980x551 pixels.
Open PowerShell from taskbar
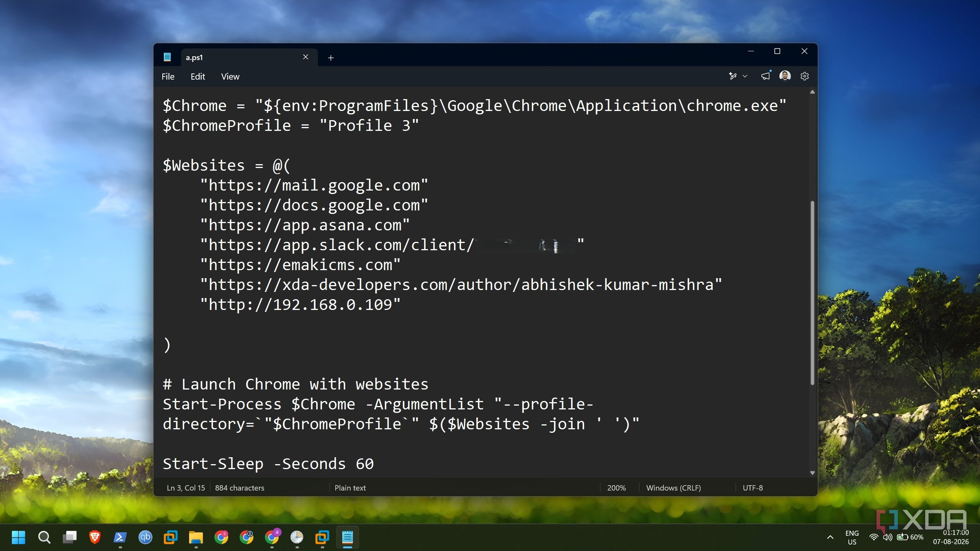click(120, 537)
